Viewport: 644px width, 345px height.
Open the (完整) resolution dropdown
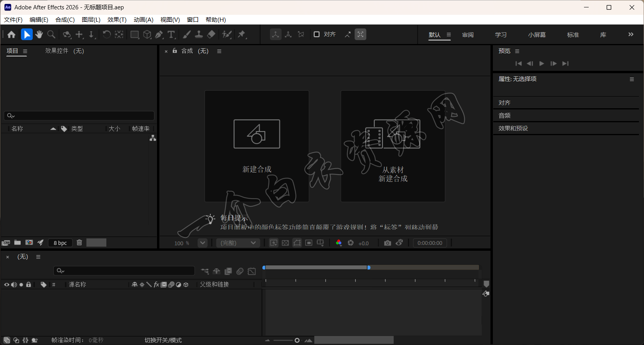click(x=238, y=243)
